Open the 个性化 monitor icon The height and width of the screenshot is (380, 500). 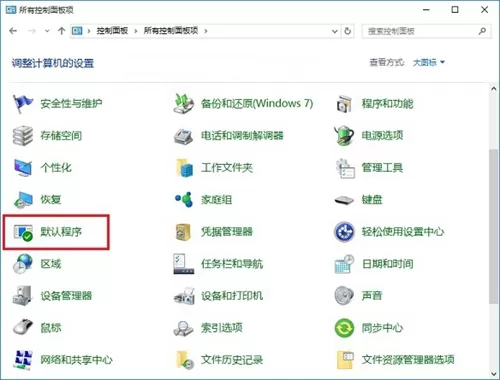coord(22,168)
